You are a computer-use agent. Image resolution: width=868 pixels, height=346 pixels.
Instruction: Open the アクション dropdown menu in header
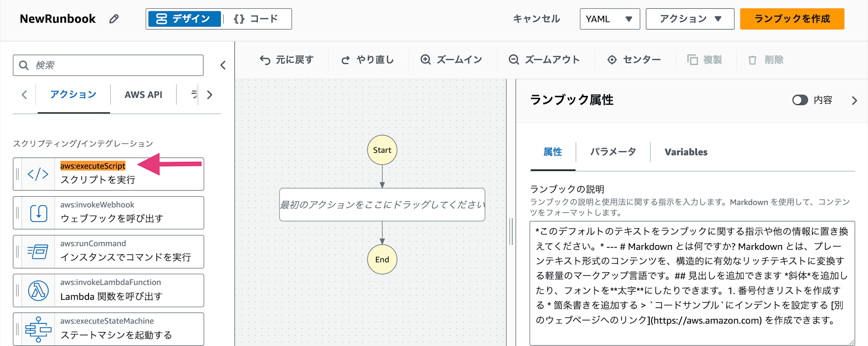click(x=690, y=19)
